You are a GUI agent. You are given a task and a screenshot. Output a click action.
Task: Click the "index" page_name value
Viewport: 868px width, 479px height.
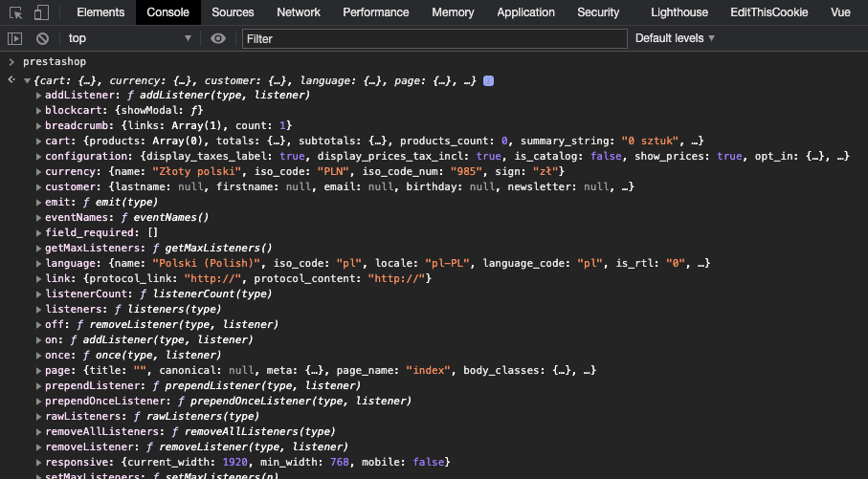(429, 371)
